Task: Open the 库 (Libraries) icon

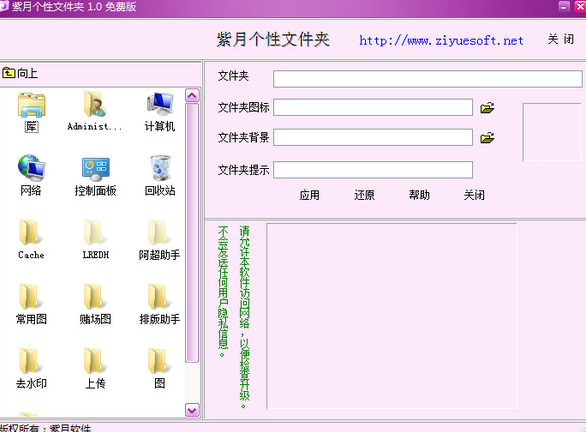Action: [31, 112]
